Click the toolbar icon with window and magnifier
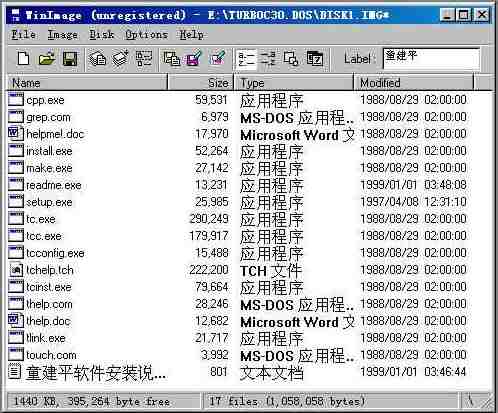This screenshot has width=498, height=413. [291, 59]
